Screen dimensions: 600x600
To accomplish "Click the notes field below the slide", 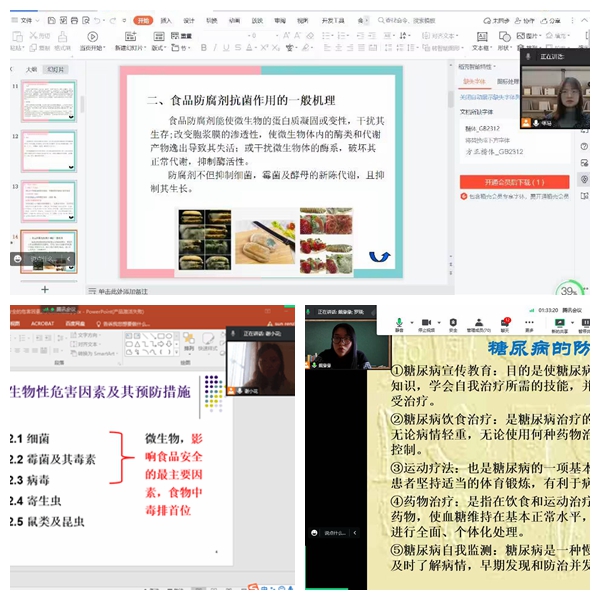I will (x=140, y=292).
